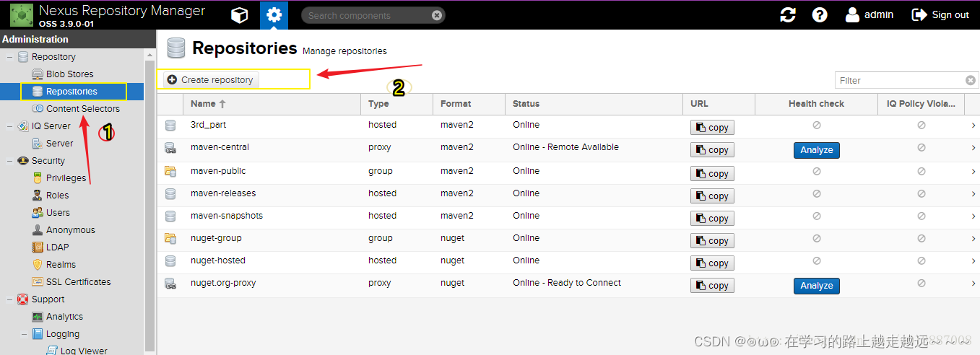
Task: Click health check disabled icon for maven-public
Action: pos(817,172)
